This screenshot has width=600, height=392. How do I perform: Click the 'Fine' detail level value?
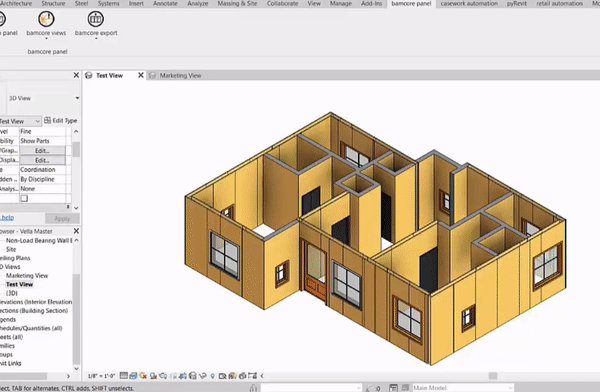click(x=26, y=131)
